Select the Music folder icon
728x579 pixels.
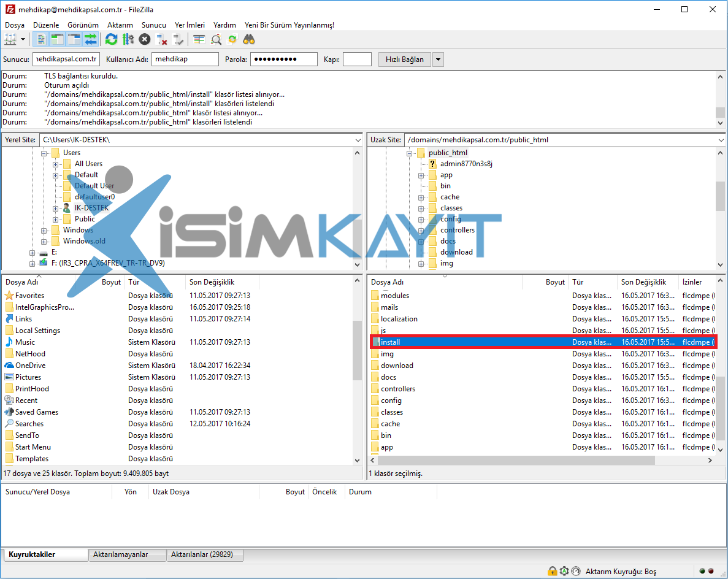pos(9,342)
